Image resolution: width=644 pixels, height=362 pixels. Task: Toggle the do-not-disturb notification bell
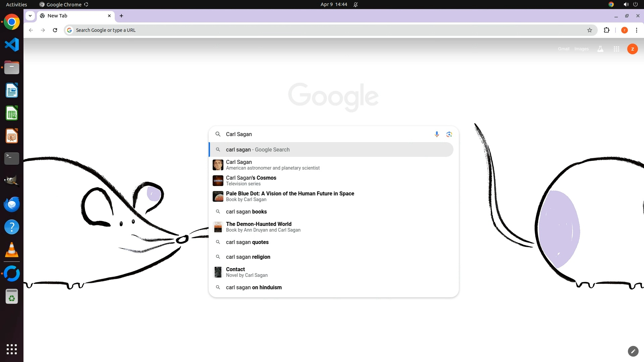pyautogui.click(x=356, y=4)
